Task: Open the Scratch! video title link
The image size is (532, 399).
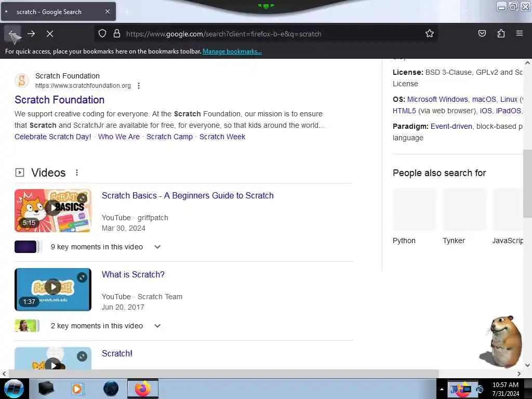Action: point(117,353)
